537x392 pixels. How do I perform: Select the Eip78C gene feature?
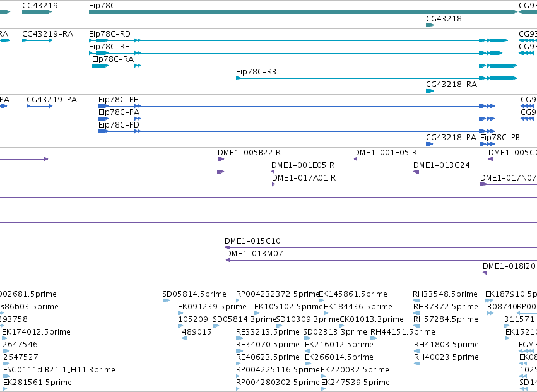(303, 12)
